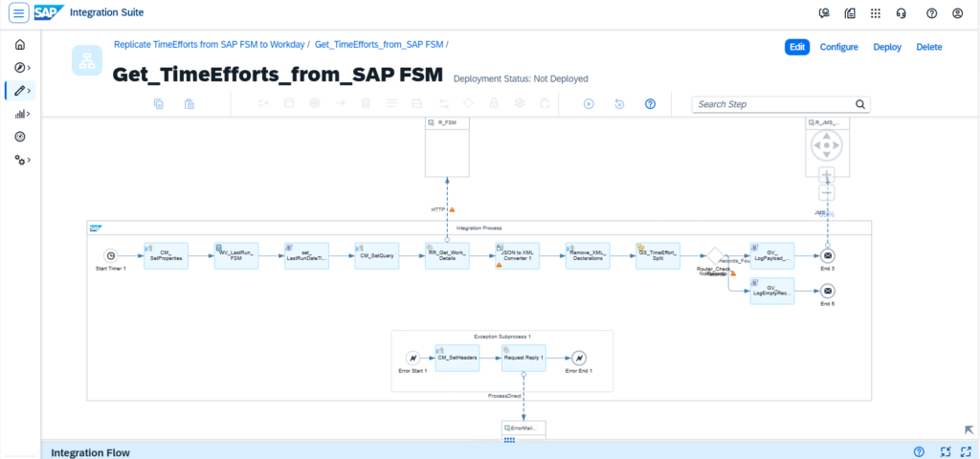The image size is (980, 459).
Task: Select the GV_LogPayload step
Action: click(x=772, y=255)
